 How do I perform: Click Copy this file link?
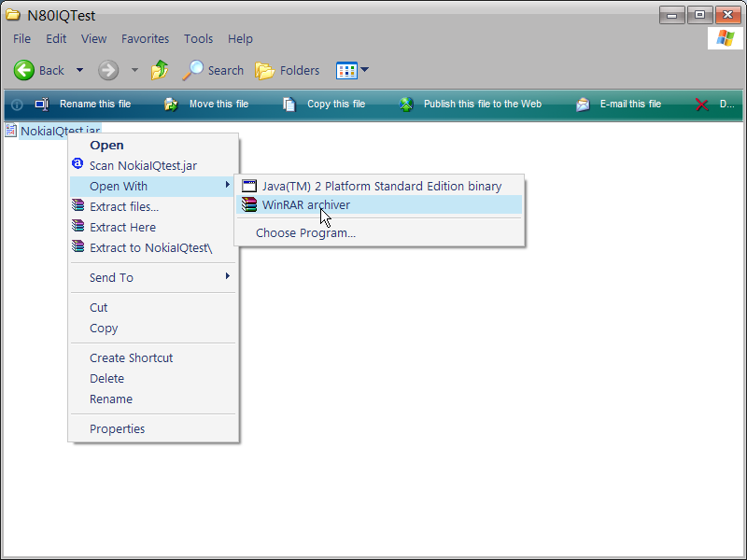336,104
